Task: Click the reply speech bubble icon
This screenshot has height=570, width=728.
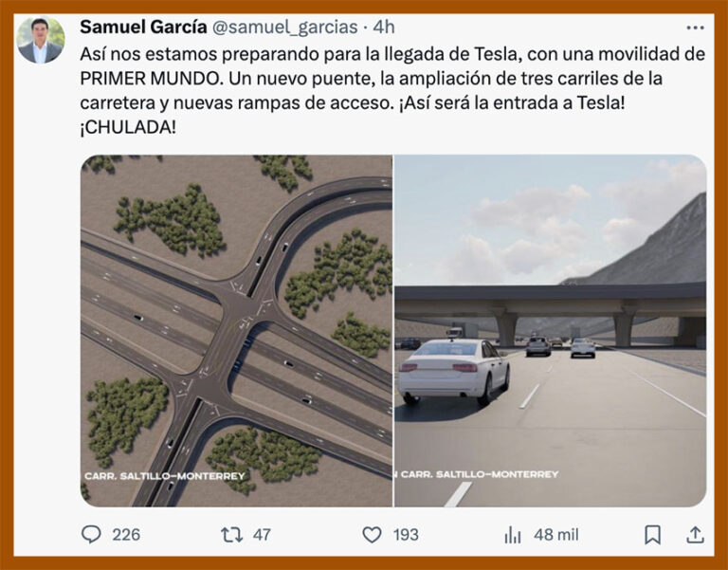Action: pyautogui.click(x=91, y=534)
